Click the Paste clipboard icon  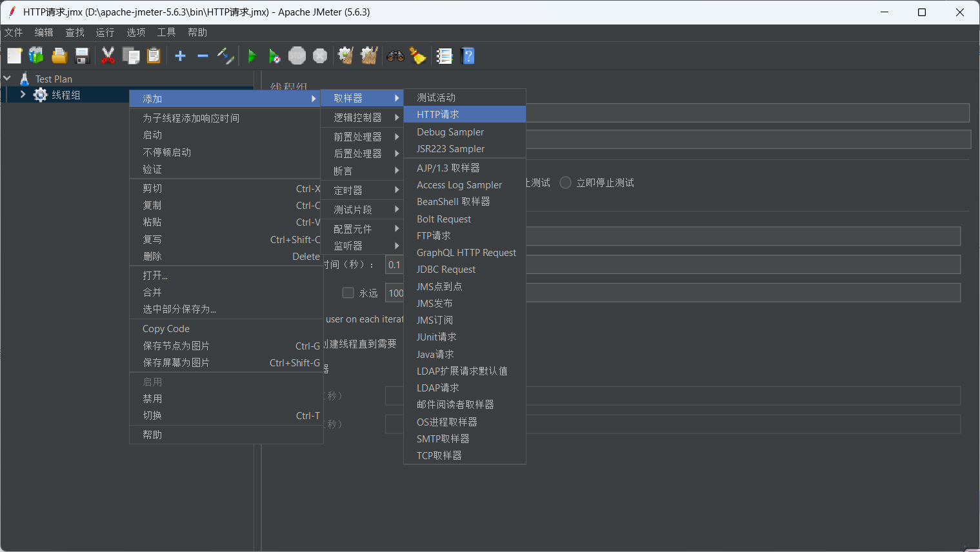click(154, 56)
